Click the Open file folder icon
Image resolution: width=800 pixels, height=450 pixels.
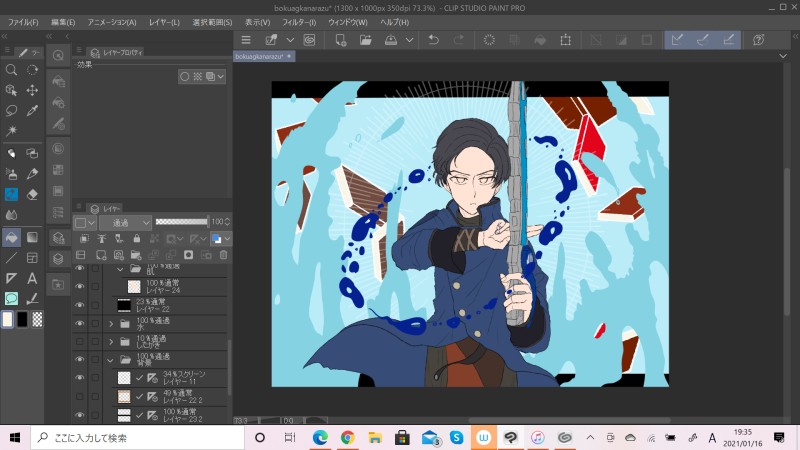[x=366, y=40]
